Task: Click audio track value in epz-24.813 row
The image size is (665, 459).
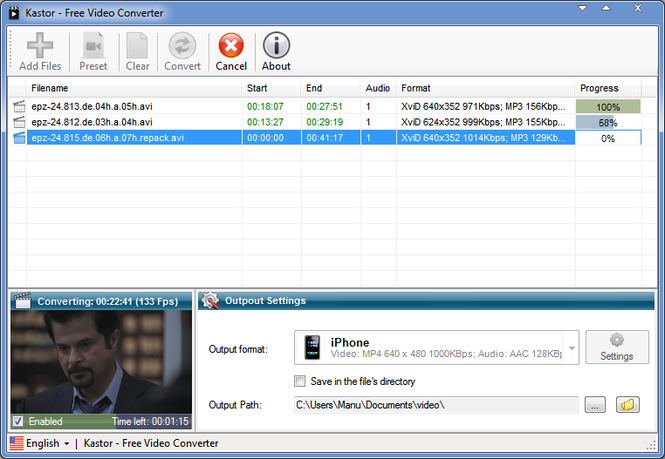Action: 368,106
